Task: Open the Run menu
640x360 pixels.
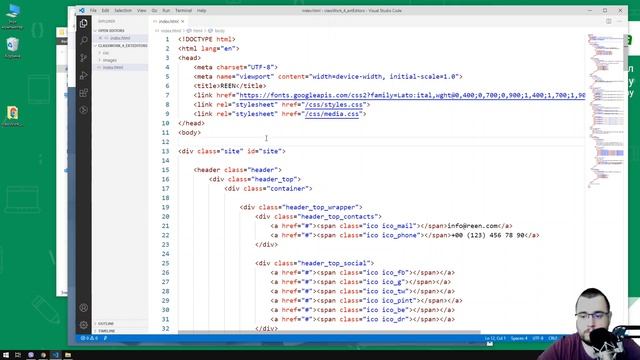Action: (166, 11)
